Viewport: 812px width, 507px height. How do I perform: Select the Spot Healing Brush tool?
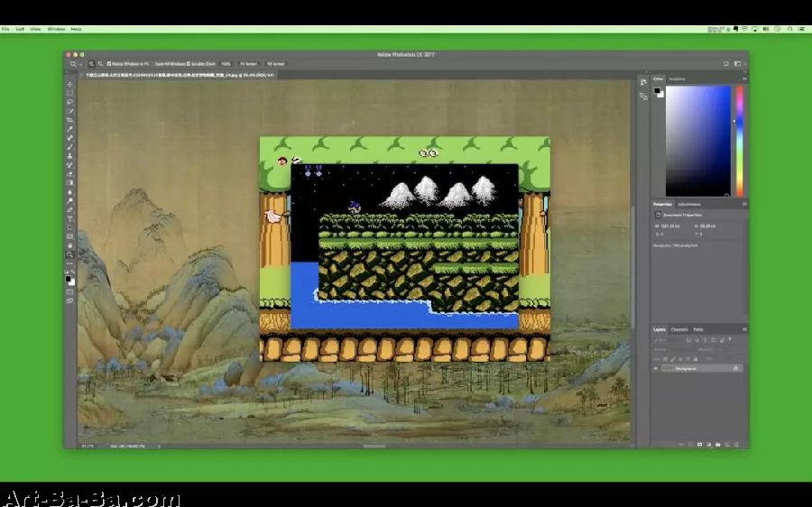pos(69,138)
